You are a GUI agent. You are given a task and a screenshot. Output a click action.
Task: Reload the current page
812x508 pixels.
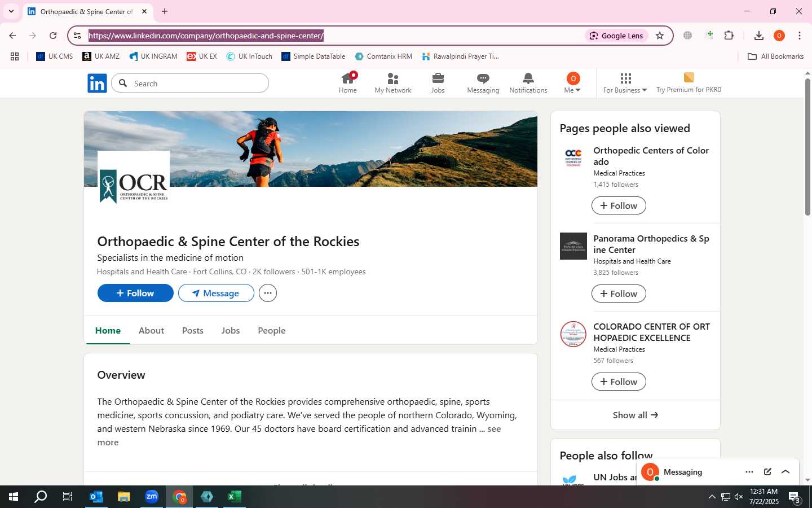(53, 36)
